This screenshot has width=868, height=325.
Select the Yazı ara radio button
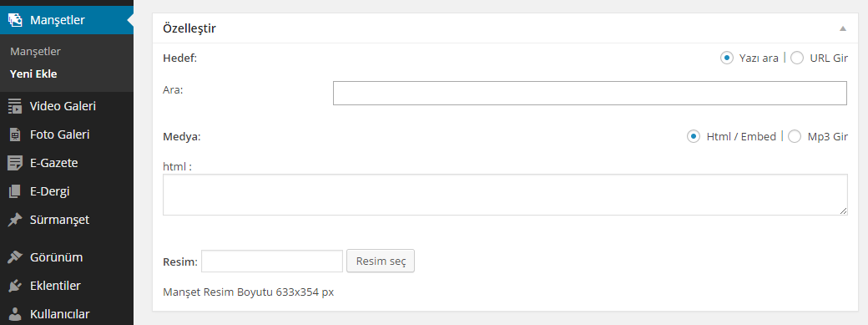coord(726,58)
